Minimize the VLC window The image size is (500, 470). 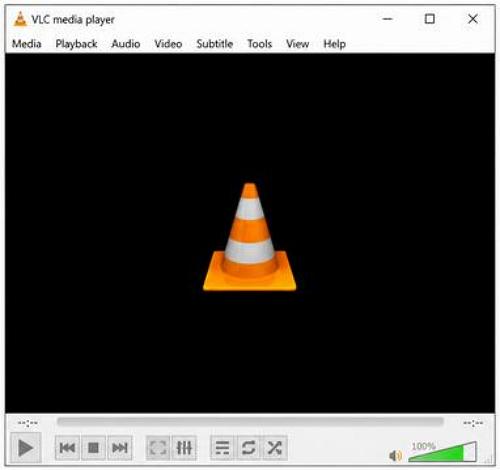click(387, 19)
